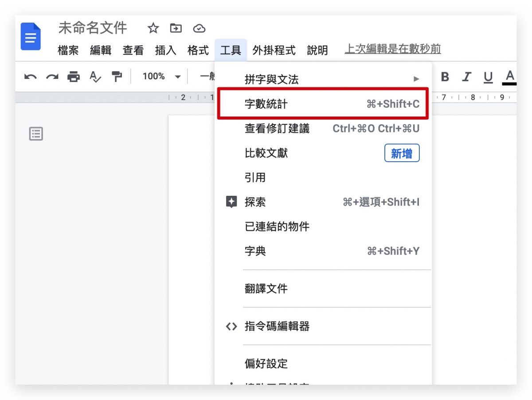Select 查看修訂建議 menu entry
Viewport: 532px width, 400px height.
pos(323,129)
